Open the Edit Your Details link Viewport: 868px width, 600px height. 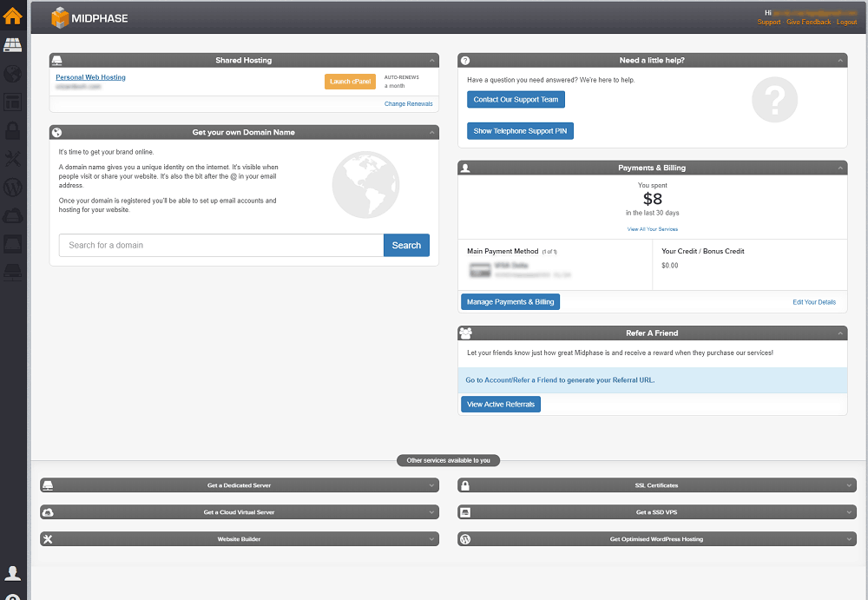(814, 302)
